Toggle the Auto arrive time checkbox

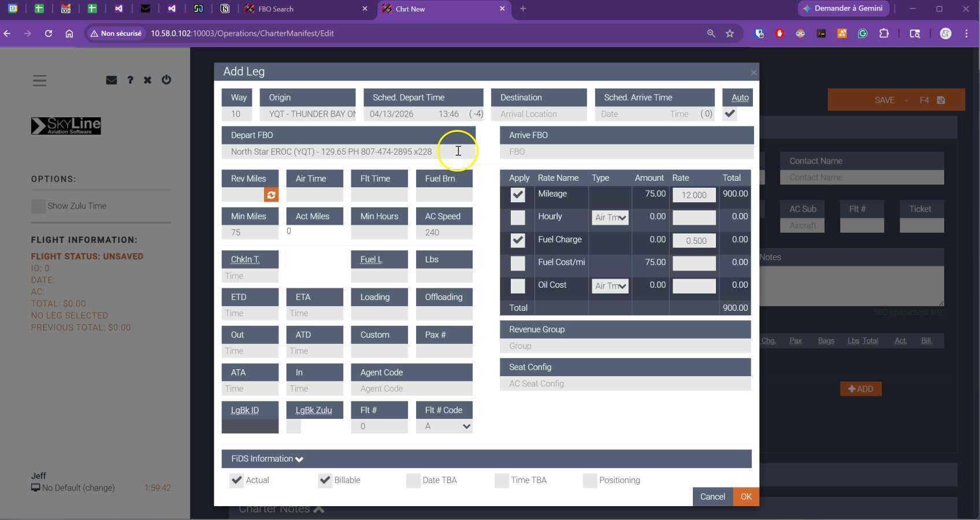click(730, 114)
